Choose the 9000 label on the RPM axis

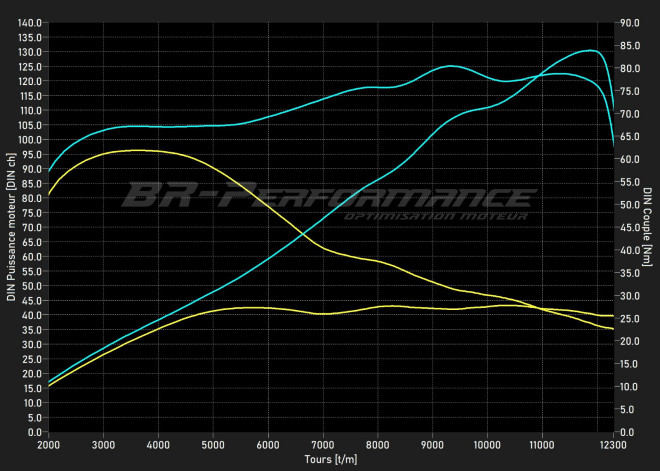(432, 442)
